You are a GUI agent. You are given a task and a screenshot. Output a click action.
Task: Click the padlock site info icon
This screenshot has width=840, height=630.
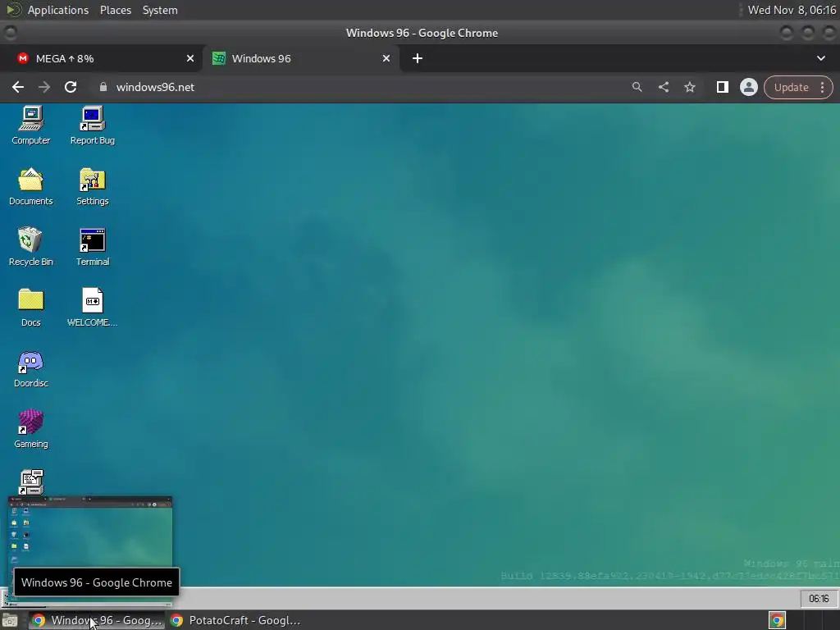click(103, 87)
